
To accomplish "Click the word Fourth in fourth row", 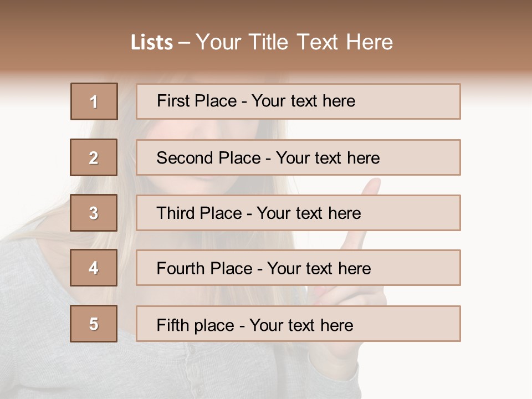I will tap(180, 268).
